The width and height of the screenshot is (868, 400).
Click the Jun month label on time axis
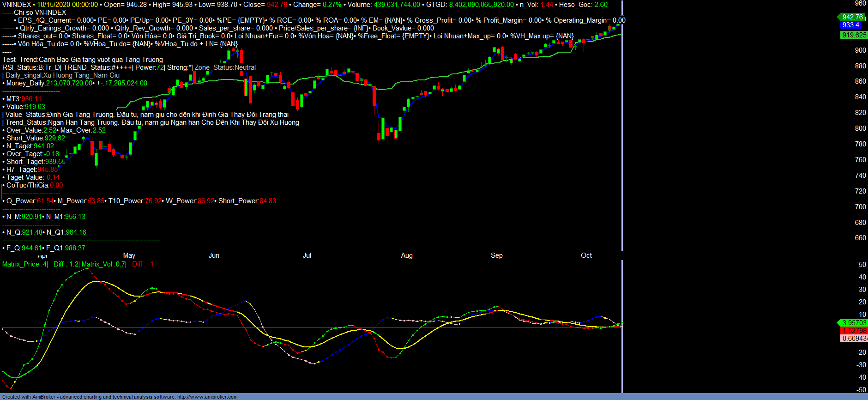pyautogui.click(x=214, y=255)
